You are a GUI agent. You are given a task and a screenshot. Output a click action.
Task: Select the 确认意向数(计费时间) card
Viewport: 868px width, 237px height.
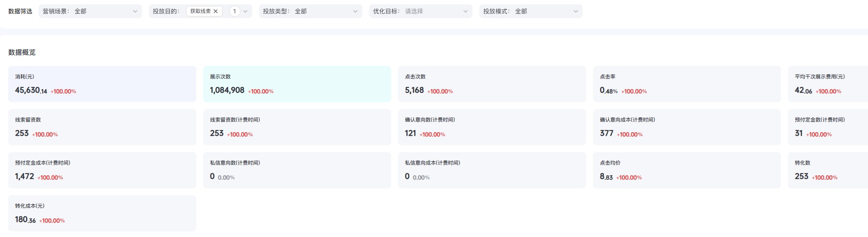[x=492, y=127]
